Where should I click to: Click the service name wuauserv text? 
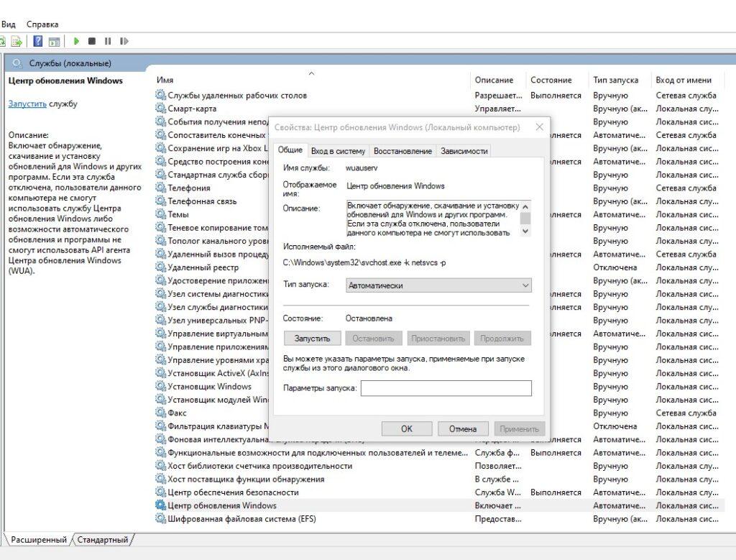click(362, 167)
